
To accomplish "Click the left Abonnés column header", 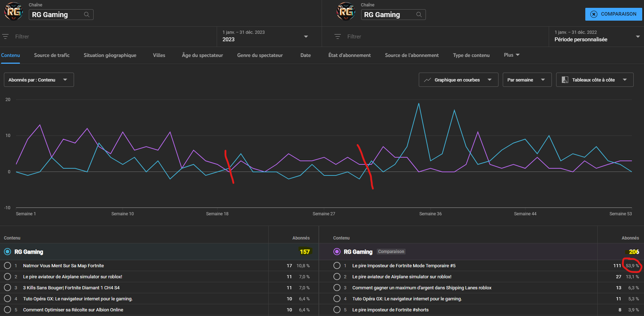I will click(301, 238).
